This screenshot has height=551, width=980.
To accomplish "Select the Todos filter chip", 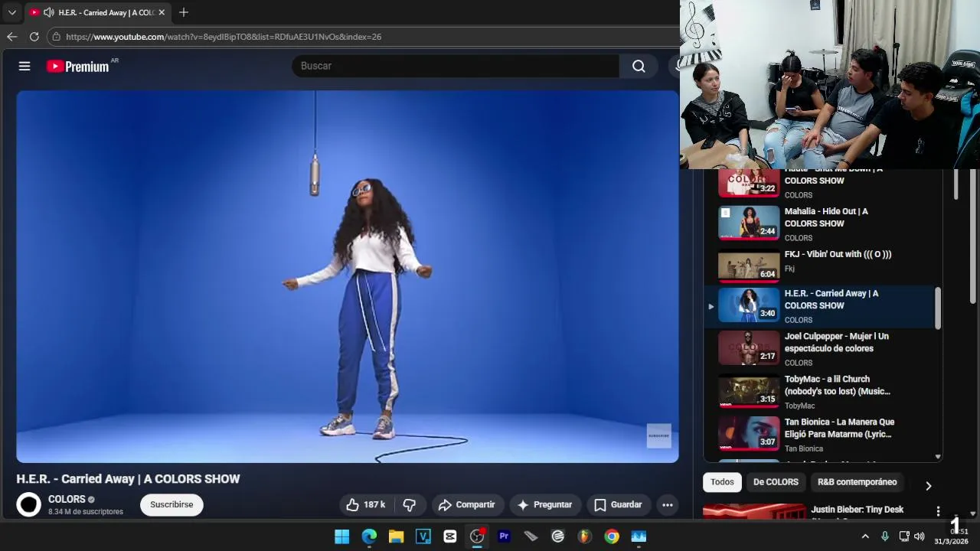I will 722,482.
